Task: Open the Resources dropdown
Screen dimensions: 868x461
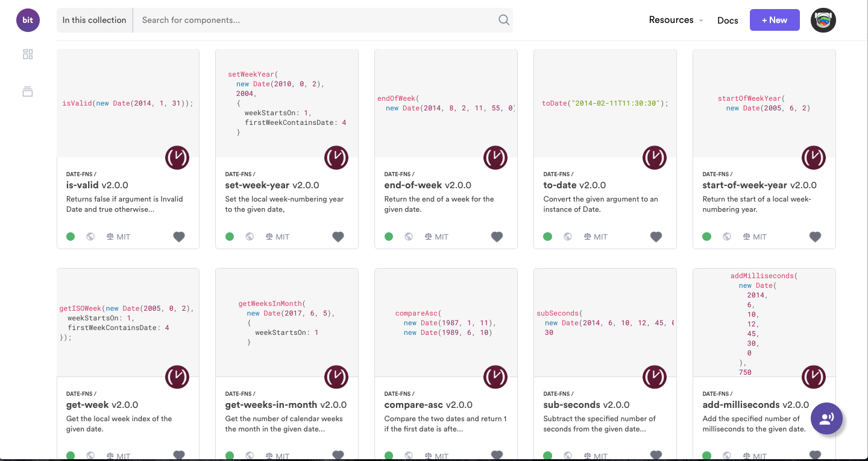Action: 676,20
